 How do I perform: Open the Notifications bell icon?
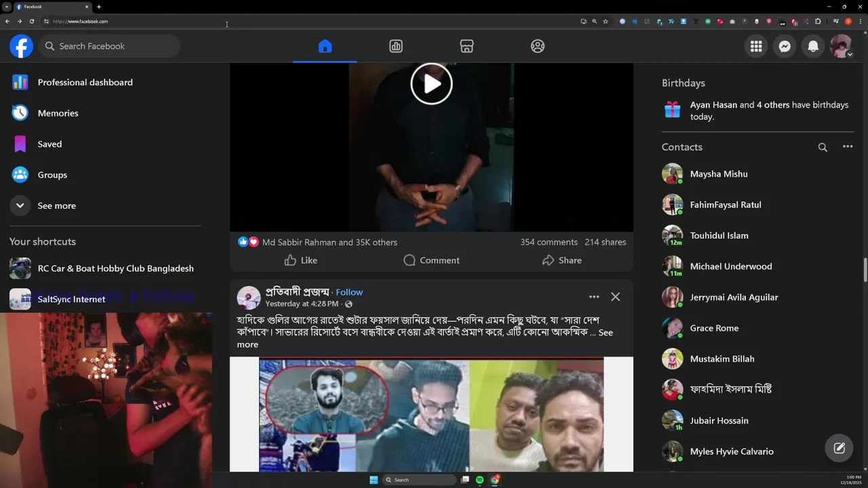[813, 46]
